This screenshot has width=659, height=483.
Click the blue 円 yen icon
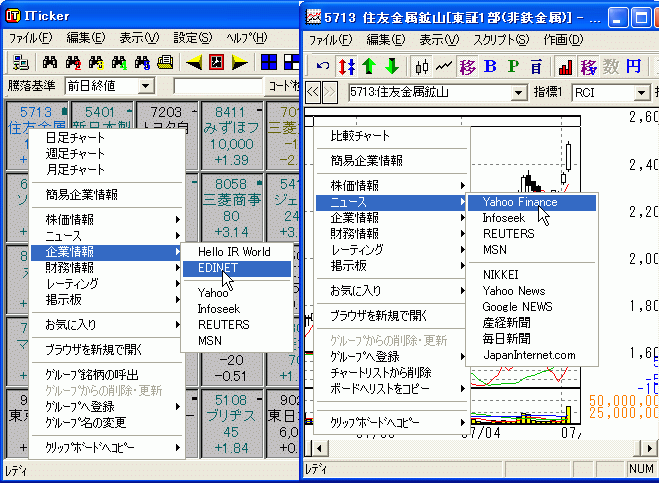pos(633,67)
